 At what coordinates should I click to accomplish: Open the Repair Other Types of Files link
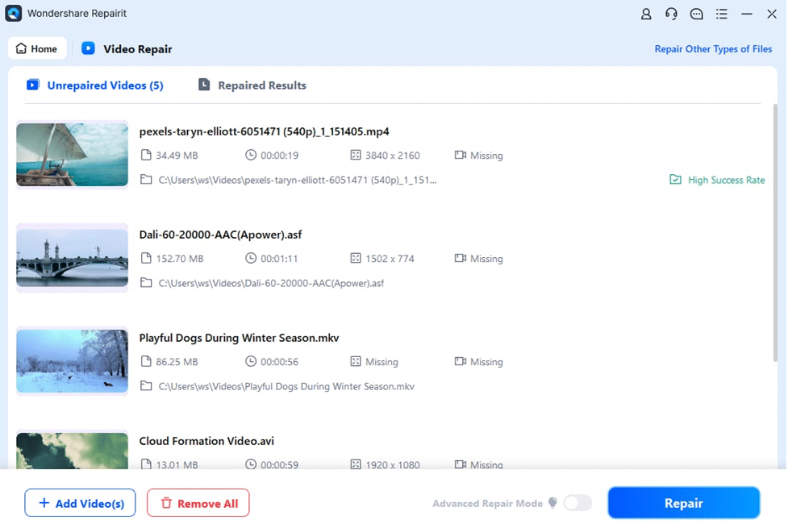[713, 49]
